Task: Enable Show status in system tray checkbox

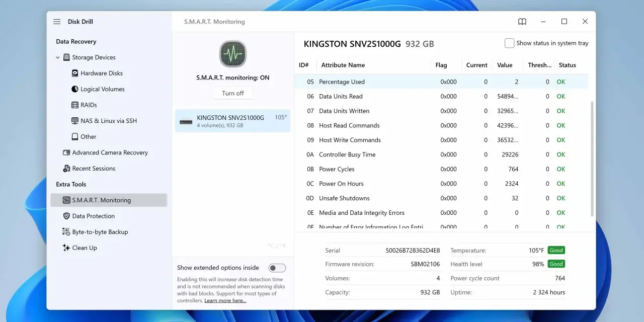Action: click(509, 43)
